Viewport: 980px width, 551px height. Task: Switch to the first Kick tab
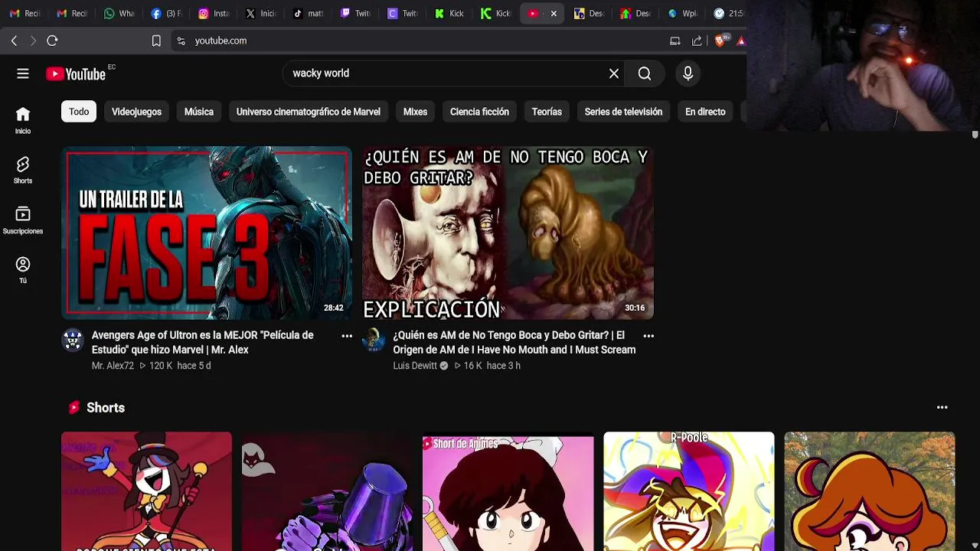[x=449, y=13]
